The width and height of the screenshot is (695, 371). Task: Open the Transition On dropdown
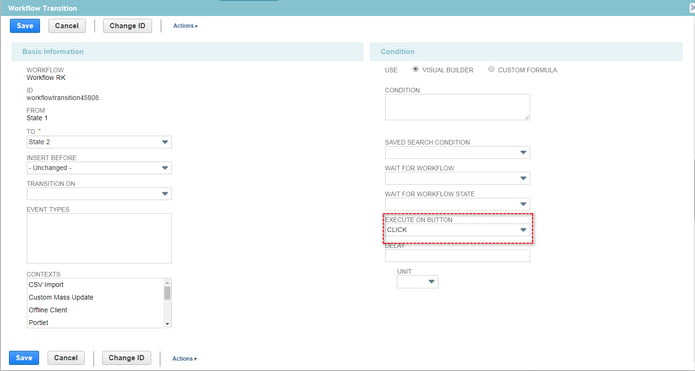(x=99, y=194)
